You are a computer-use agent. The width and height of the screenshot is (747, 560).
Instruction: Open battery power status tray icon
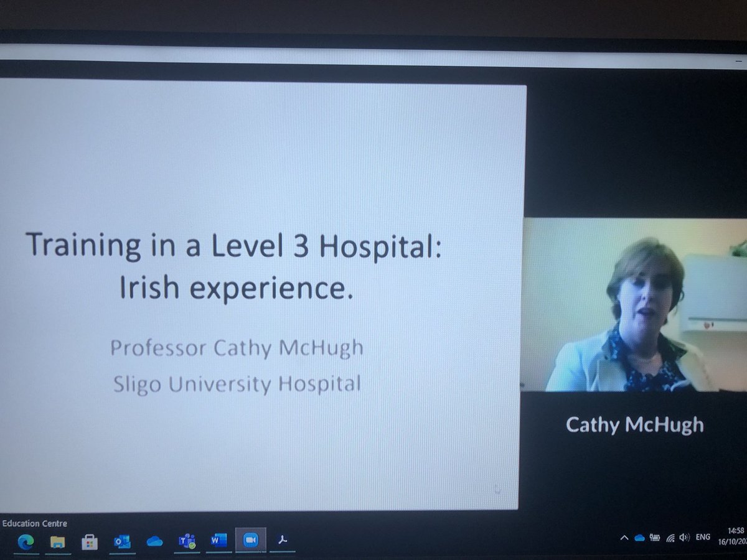click(654, 537)
